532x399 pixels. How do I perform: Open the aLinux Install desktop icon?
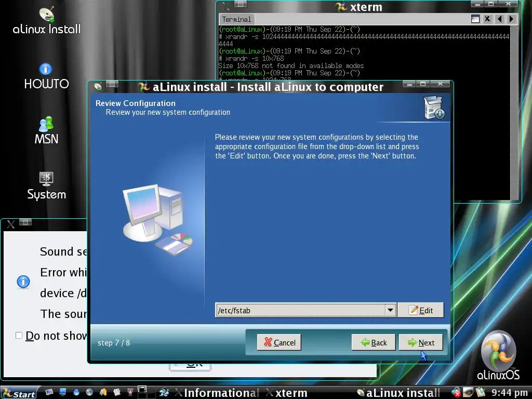tap(47, 21)
